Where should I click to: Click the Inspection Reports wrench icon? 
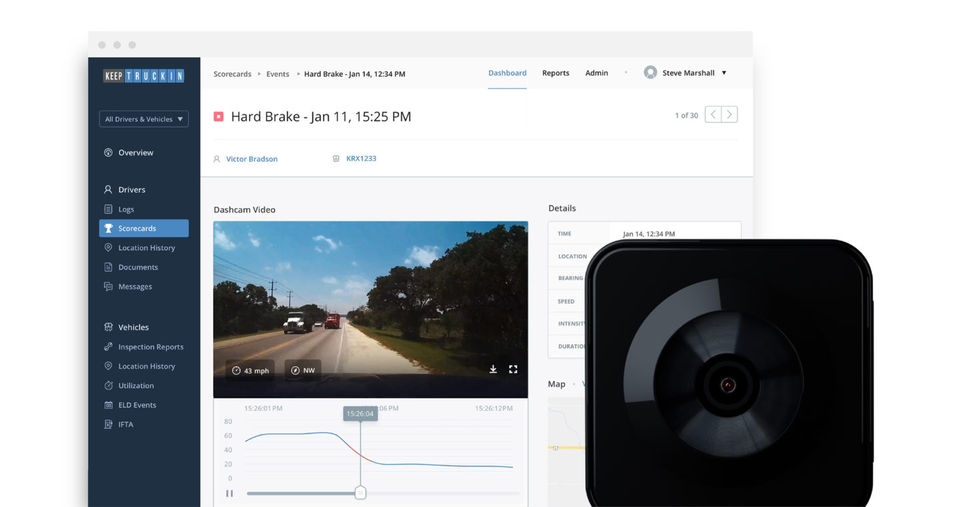108,347
